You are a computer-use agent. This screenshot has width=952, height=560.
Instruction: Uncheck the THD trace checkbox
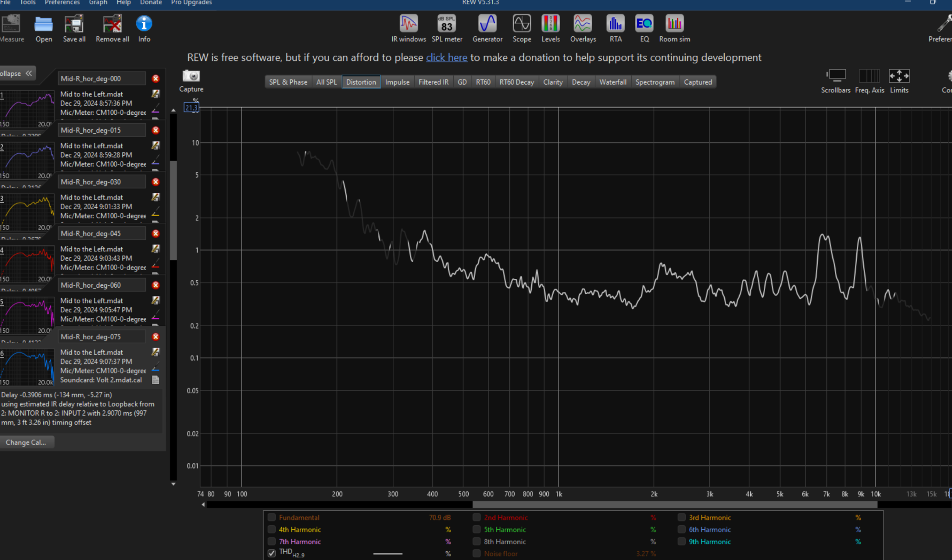point(272,553)
